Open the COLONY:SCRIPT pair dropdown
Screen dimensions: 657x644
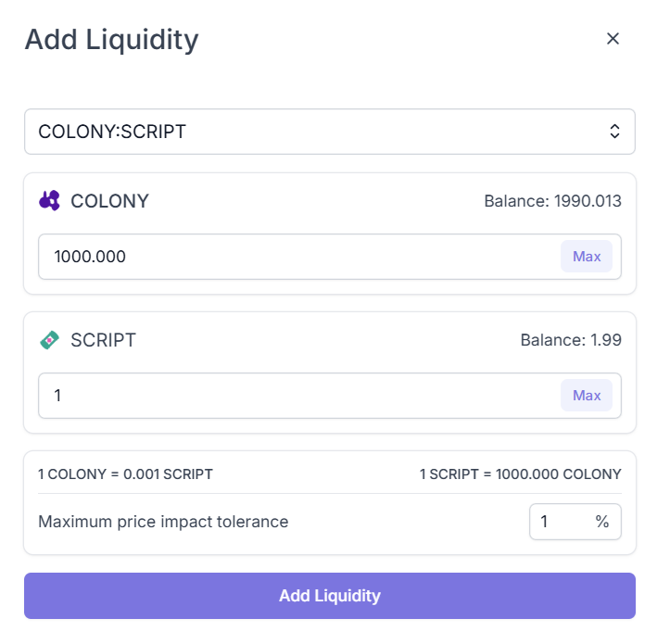click(330, 132)
